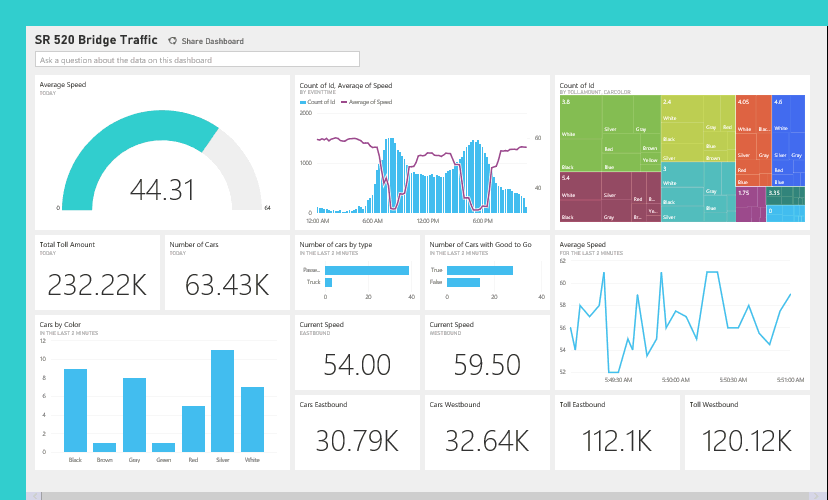Open the Count of Id, Average of Speed chart
The height and width of the screenshot is (500, 828).
click(x=422, y=153)
